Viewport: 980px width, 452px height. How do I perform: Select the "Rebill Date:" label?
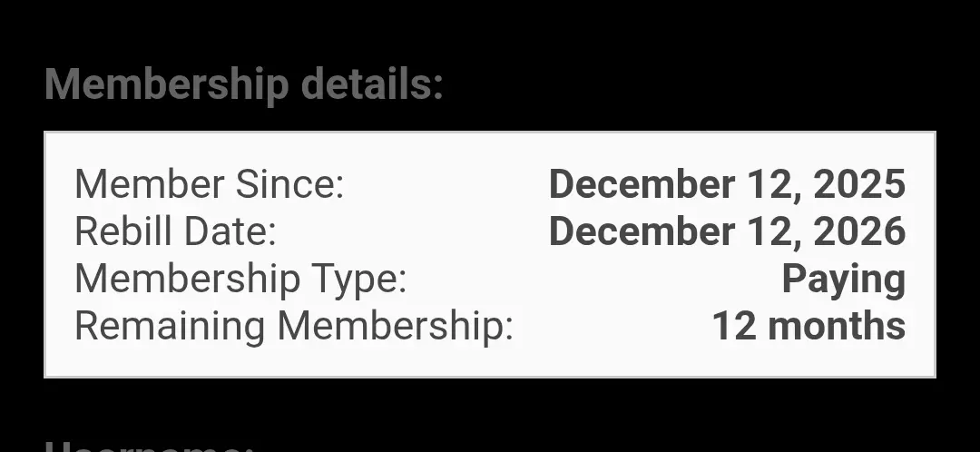[176, 231]
